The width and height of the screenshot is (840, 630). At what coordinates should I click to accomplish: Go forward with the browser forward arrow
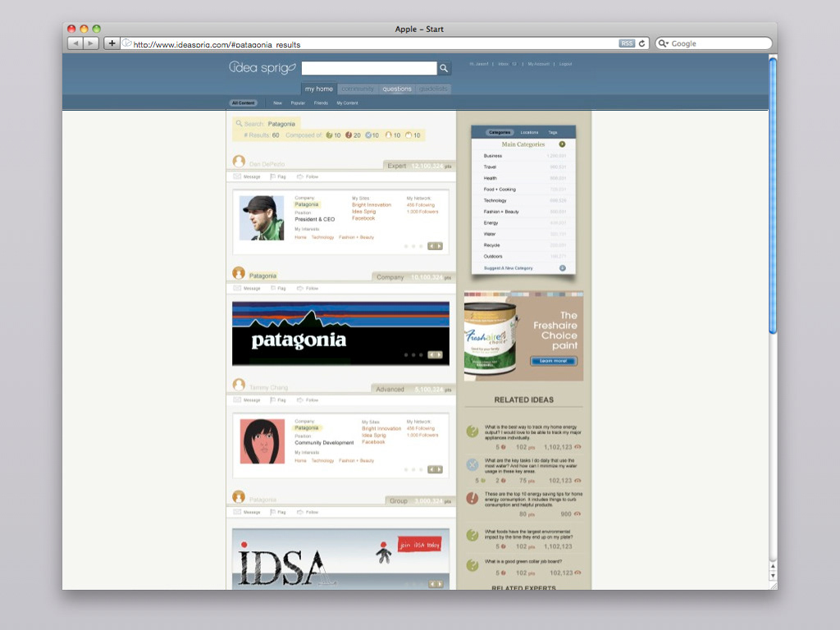click(91, 43)
